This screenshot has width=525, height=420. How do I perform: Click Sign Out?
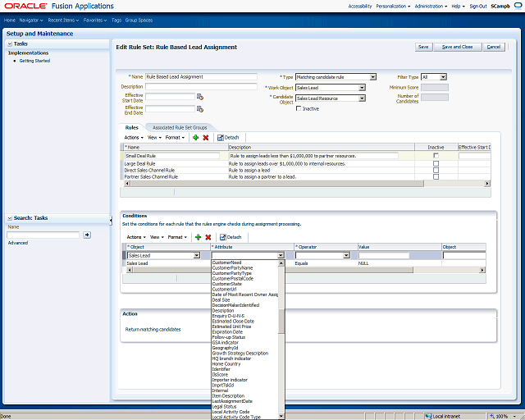tap(478, 6)
